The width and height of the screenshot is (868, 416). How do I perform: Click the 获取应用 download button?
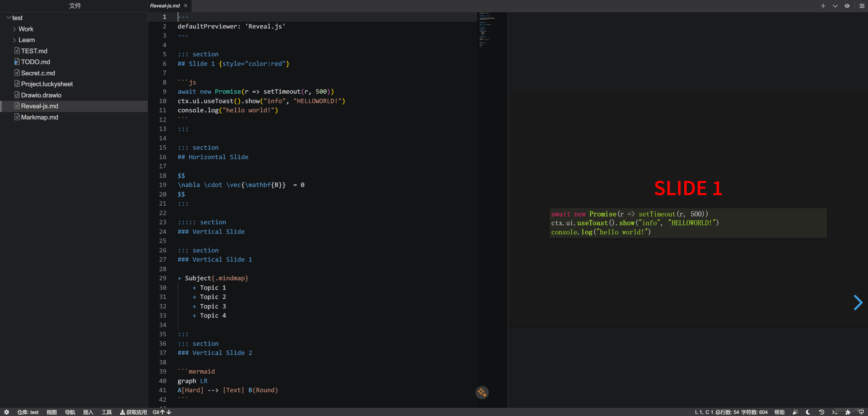[133, 412]
